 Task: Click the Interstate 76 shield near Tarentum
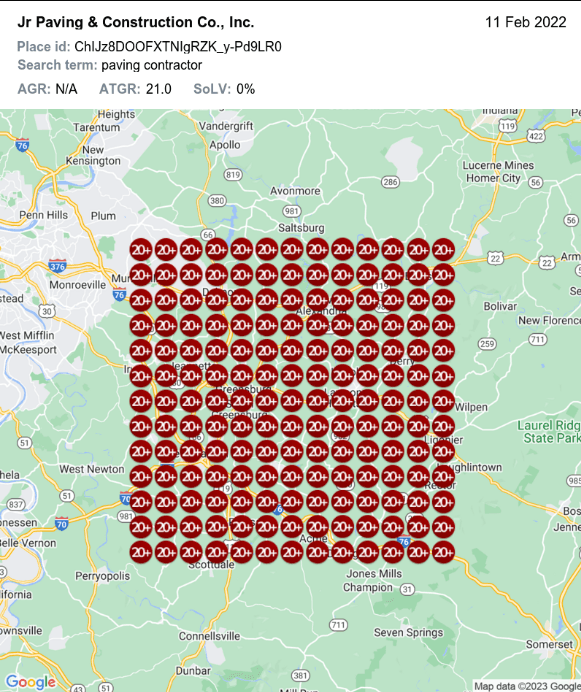coord(22,145)
